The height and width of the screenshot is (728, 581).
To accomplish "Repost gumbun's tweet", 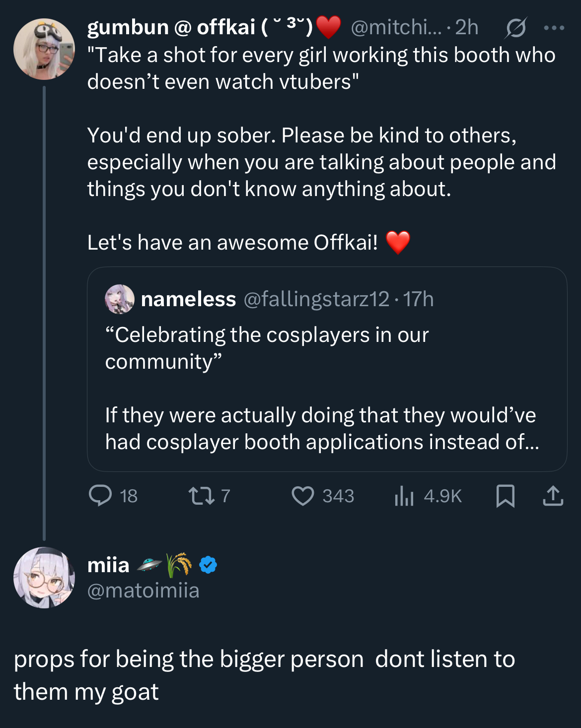I will tap(201, 495).
